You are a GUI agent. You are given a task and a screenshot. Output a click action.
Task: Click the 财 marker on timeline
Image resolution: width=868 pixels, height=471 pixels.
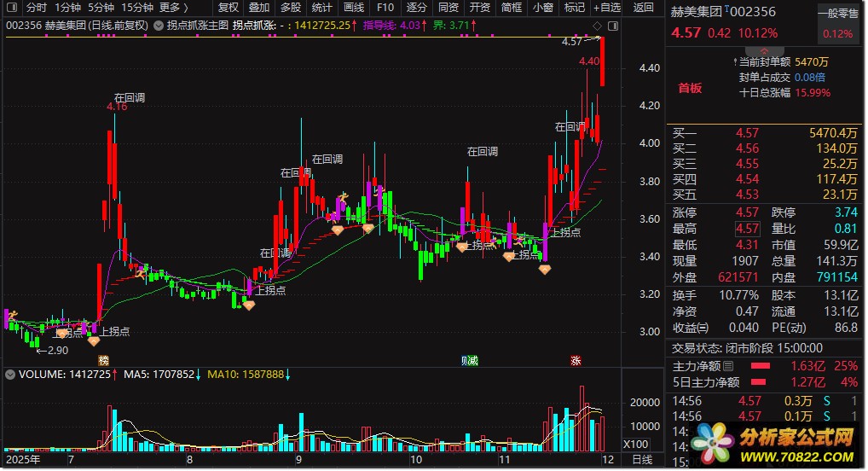pyautogui.click(x=465, y=361)
